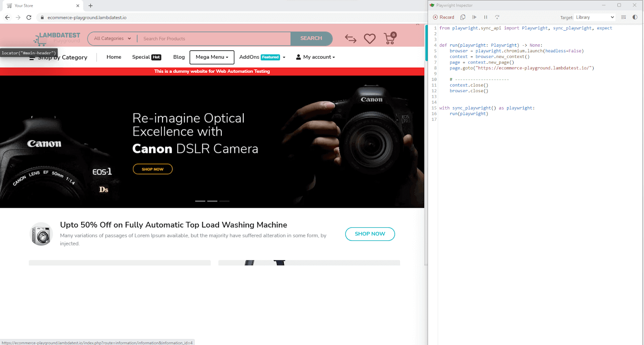Go back with the browser back arrow
This screenshot has height=345, width=644.
point(7,17)
